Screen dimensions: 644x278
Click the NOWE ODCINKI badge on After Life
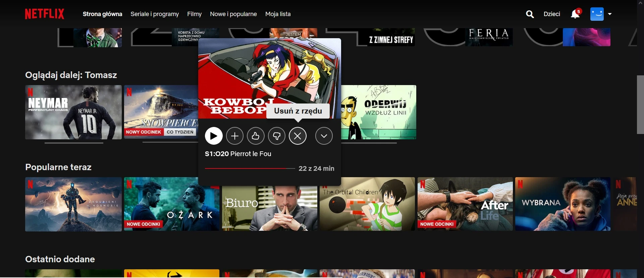(437, 224)
